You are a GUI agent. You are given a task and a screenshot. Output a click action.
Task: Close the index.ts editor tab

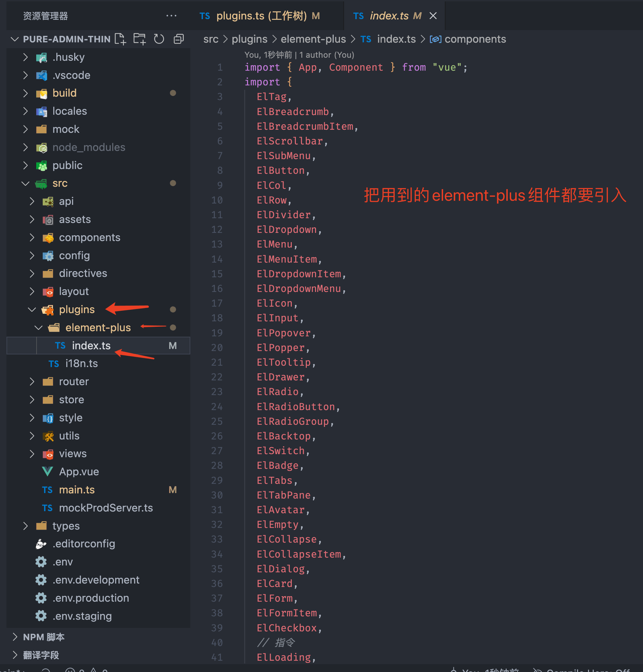click(433, 16)
